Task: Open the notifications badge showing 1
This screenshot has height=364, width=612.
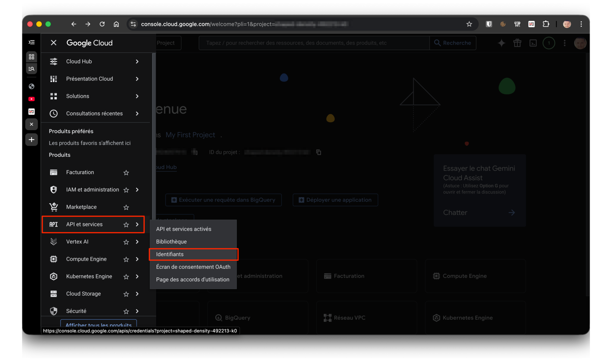Action: click(x=549, y=43)
